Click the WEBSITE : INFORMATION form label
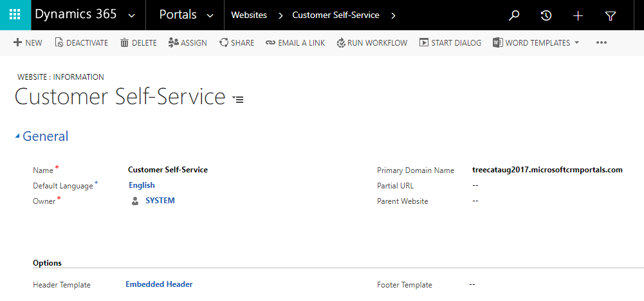Viewport: 644px width, 301px height. point(60,77)
